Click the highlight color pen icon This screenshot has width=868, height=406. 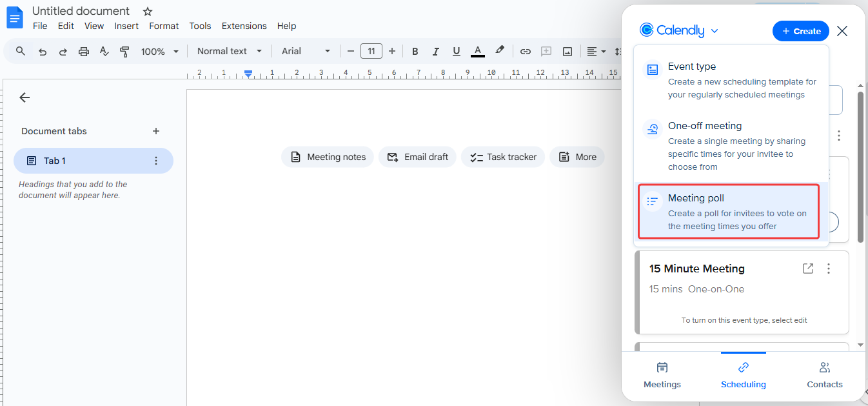tap(499, 50)
